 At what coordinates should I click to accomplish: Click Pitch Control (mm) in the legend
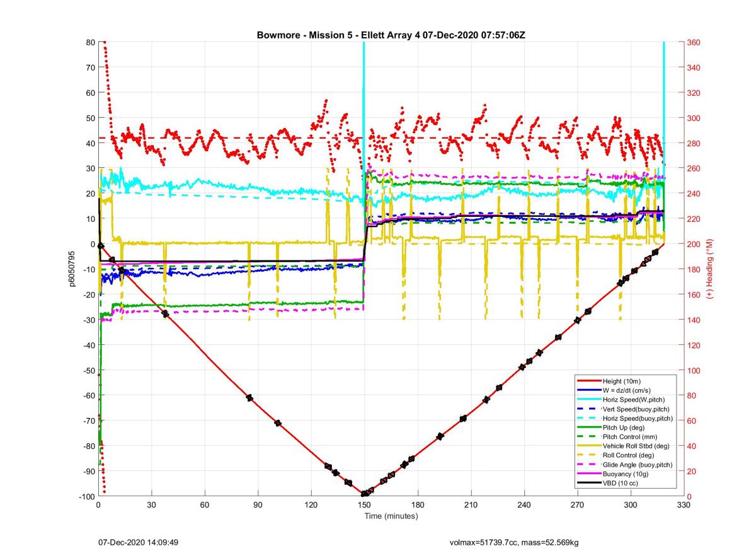[629, 437]
